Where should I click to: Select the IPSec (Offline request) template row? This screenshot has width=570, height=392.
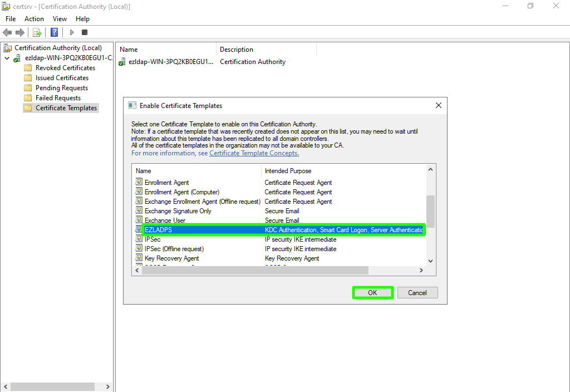pos(174,249)
